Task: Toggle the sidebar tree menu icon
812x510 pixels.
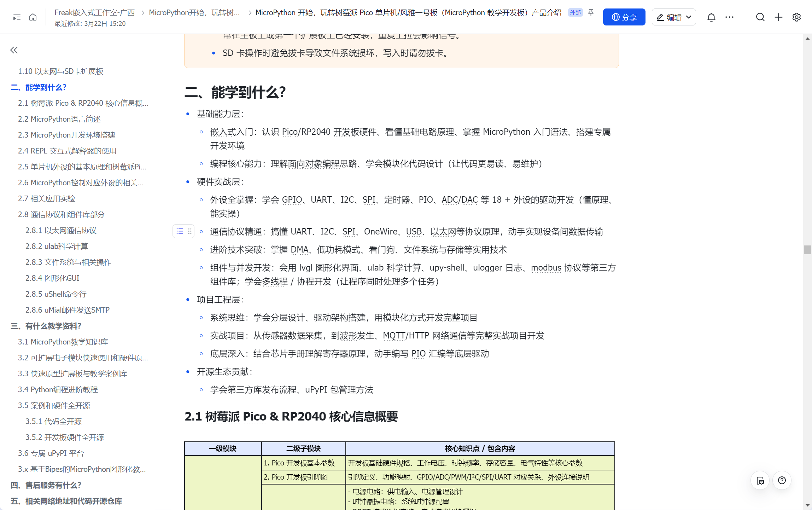Action: (x=17, y=17)
